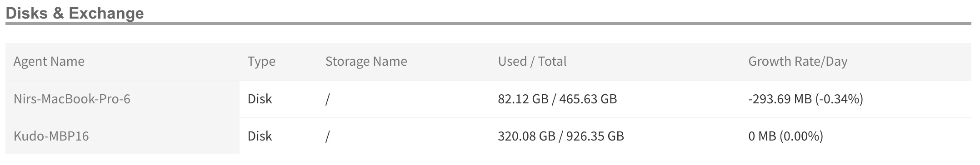Sort by Growth Rate/Day column header
Viewport: 980px width, 165px height.
(798, 61)
